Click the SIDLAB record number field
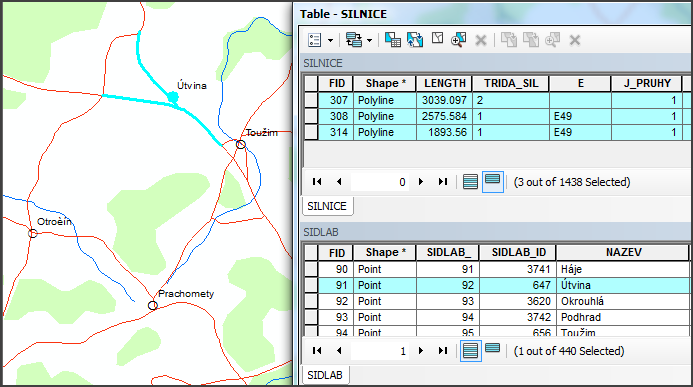This screenshot has width=693, height=387. coord(380,351)
